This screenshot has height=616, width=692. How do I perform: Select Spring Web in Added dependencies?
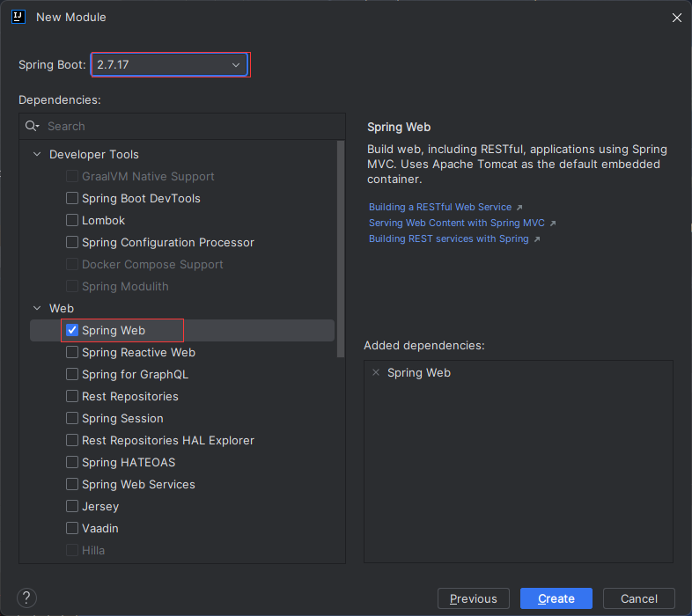tap(419, 373)
